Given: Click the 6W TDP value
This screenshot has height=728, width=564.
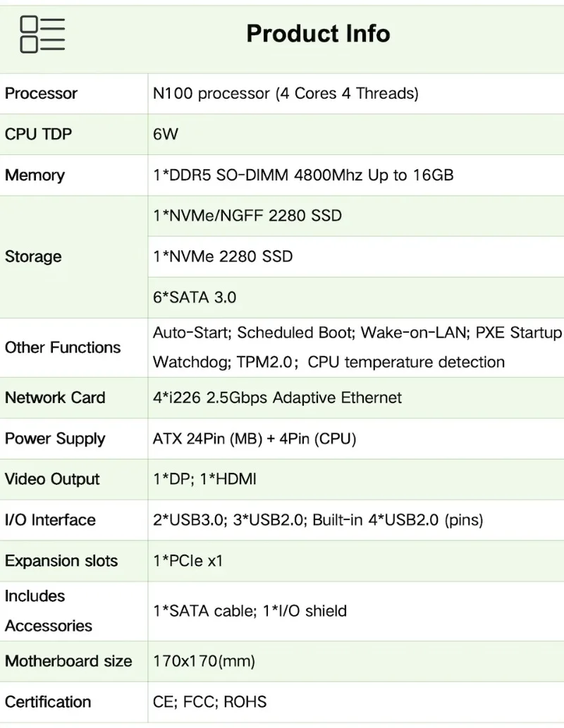Looking at the screenshot, I should point(166,134).
